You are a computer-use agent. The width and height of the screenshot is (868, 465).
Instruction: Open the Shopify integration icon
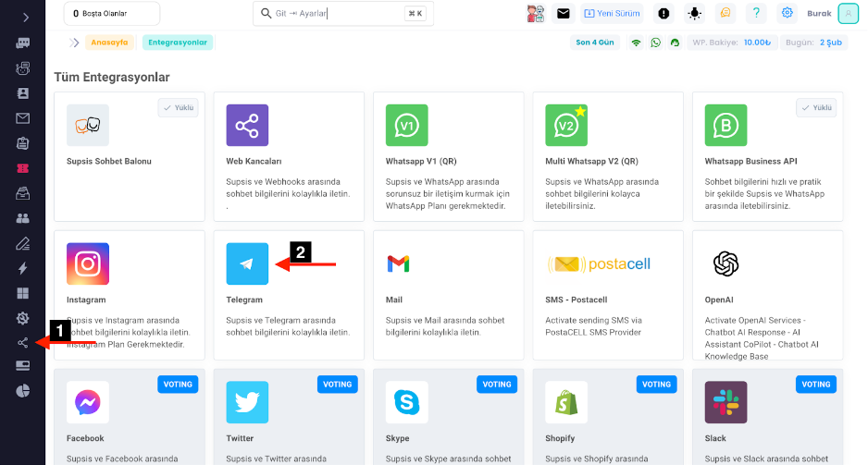(566, 402)
